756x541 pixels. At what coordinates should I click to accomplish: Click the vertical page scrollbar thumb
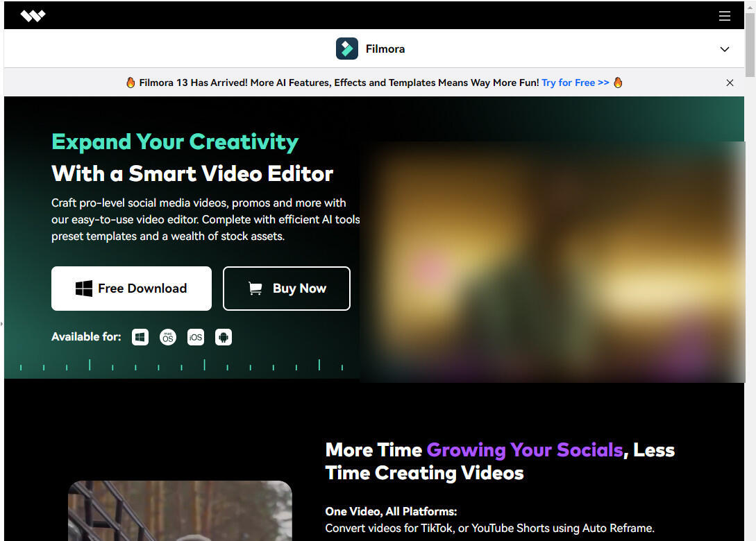coord(750,42)
